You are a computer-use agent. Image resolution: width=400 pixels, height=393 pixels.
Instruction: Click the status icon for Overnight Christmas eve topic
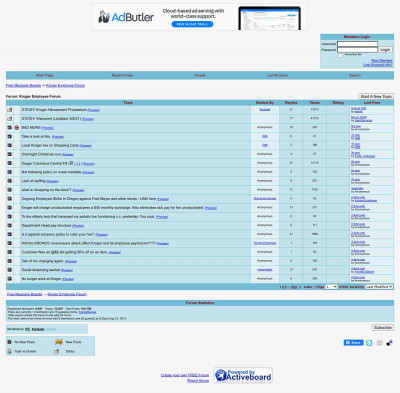click(10, 154)
